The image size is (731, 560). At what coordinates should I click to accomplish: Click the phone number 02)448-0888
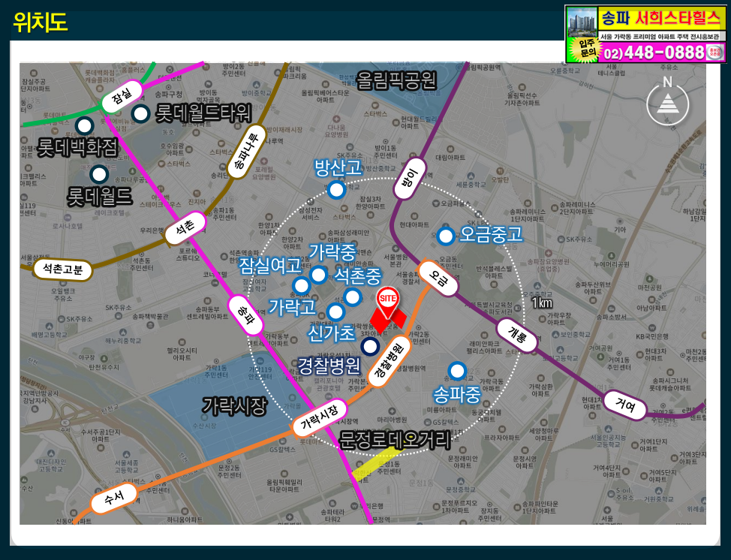pos(653,53)
